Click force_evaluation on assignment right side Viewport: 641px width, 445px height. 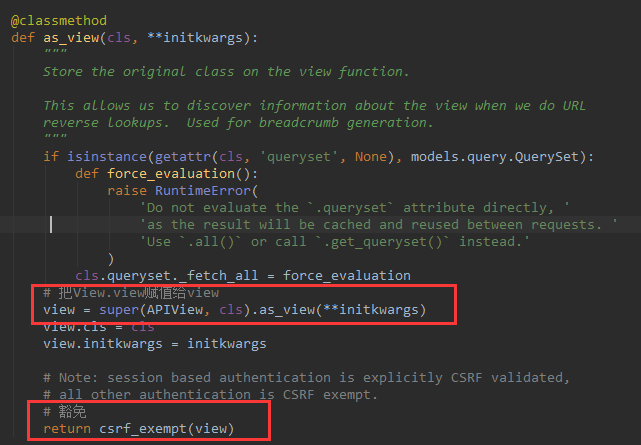pyautogui.click(x=347, y=275)
